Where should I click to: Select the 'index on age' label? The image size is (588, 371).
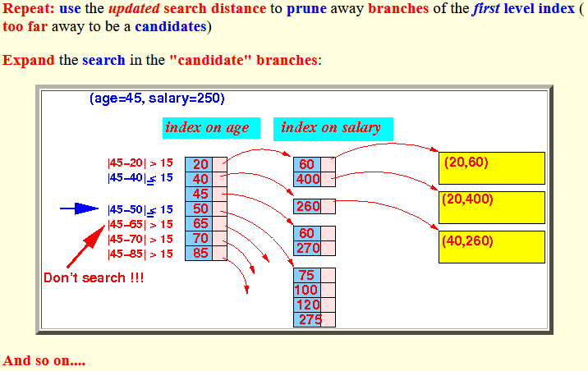tap(211, 128)
